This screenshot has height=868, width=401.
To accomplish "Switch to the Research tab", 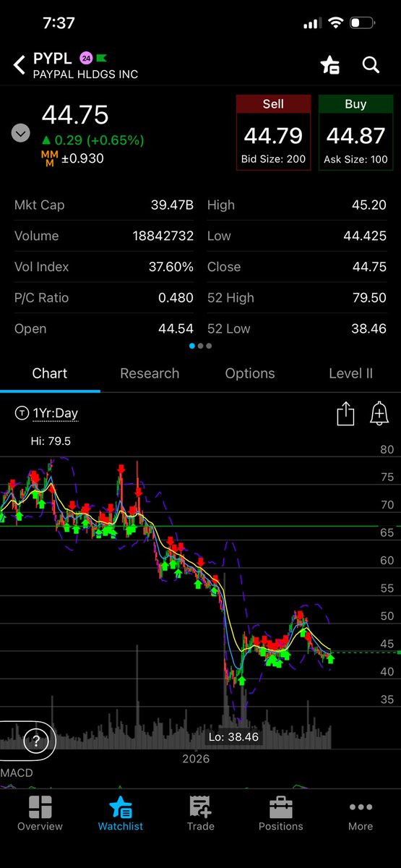I will point(150,373).
